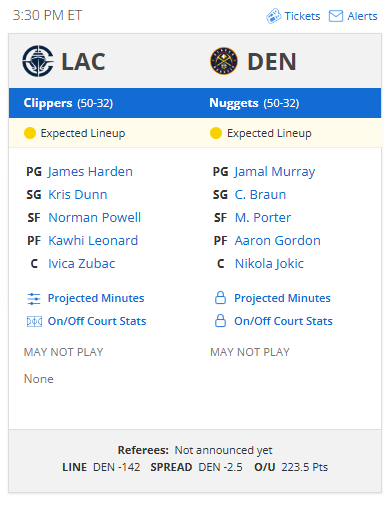The height and width of the screenshot is (507, 388).
Task: Click the lock icon beside Nuggets Projected Minutes
Action: click(x=220, y=298)
